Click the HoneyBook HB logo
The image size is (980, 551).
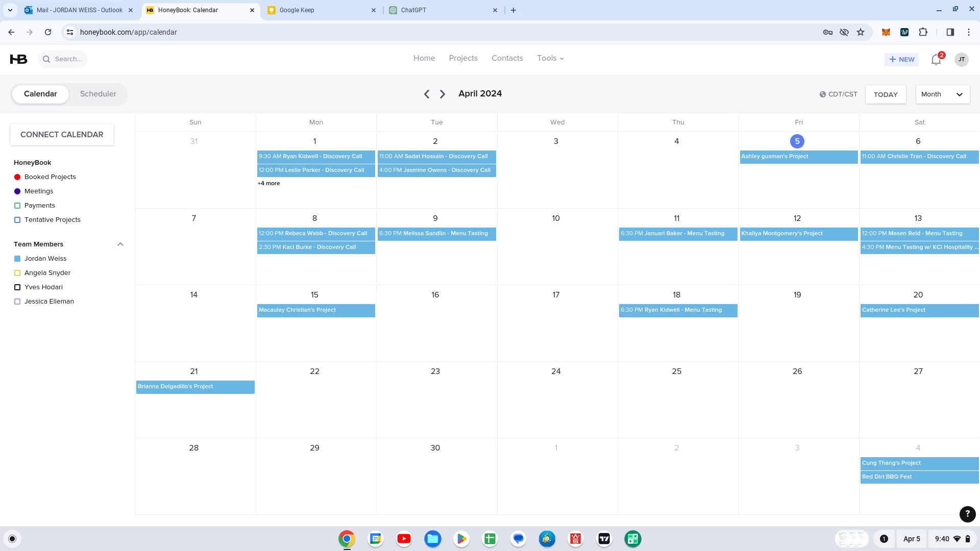18,59
